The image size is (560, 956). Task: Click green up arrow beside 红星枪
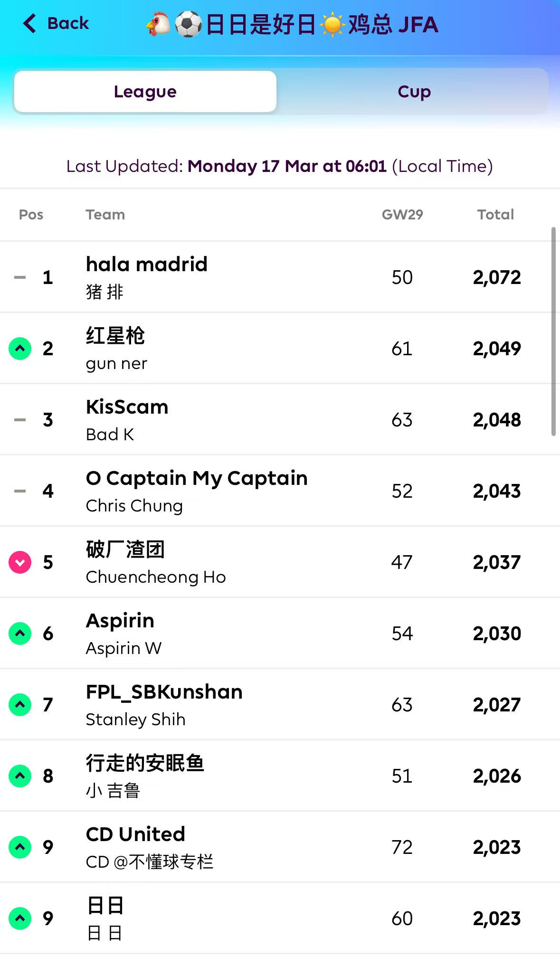click(x=20, y=349)
